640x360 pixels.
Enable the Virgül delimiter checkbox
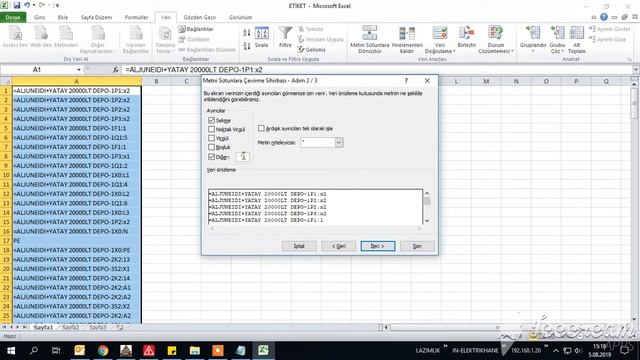tap(211, 138)
